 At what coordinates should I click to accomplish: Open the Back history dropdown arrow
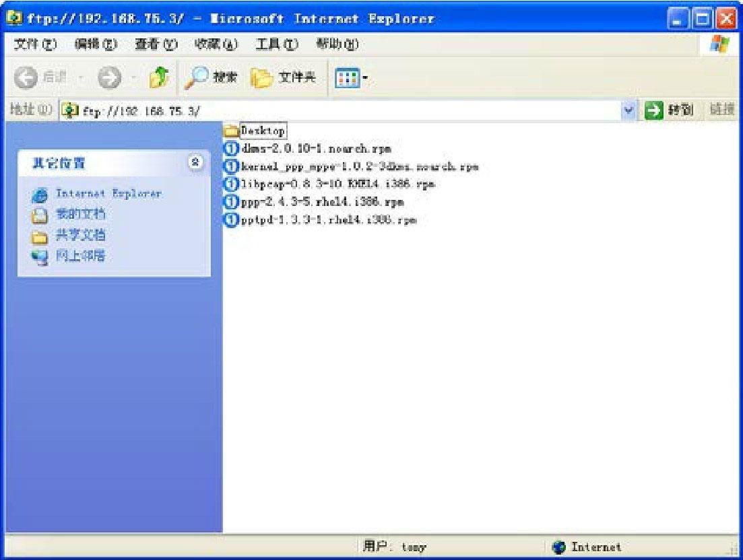(82, 77)
